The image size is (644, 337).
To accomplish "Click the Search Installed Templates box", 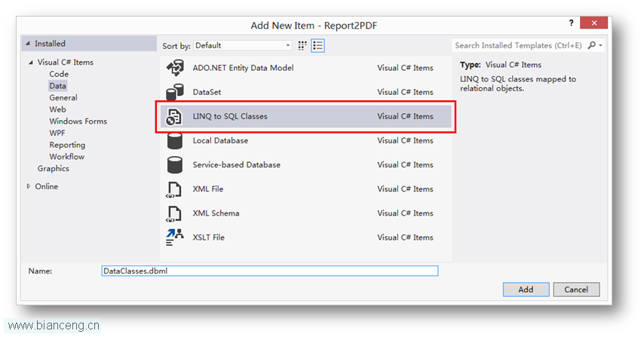I will 519,45.
